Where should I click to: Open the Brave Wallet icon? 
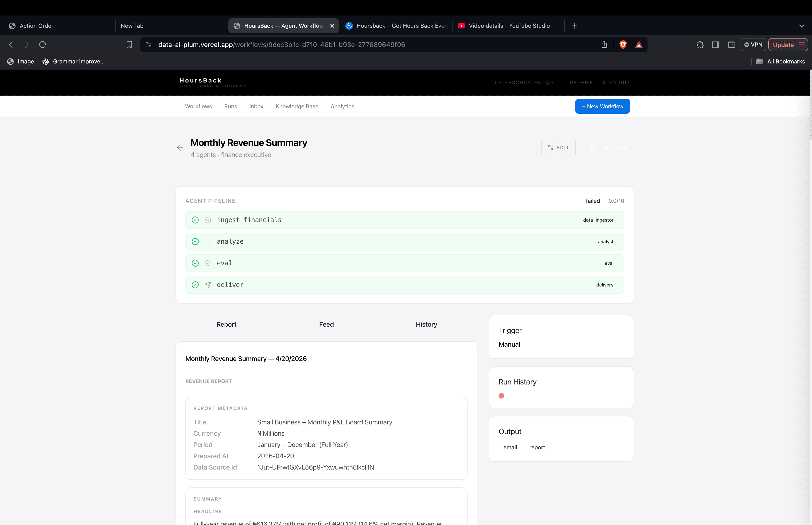point(732,45)
